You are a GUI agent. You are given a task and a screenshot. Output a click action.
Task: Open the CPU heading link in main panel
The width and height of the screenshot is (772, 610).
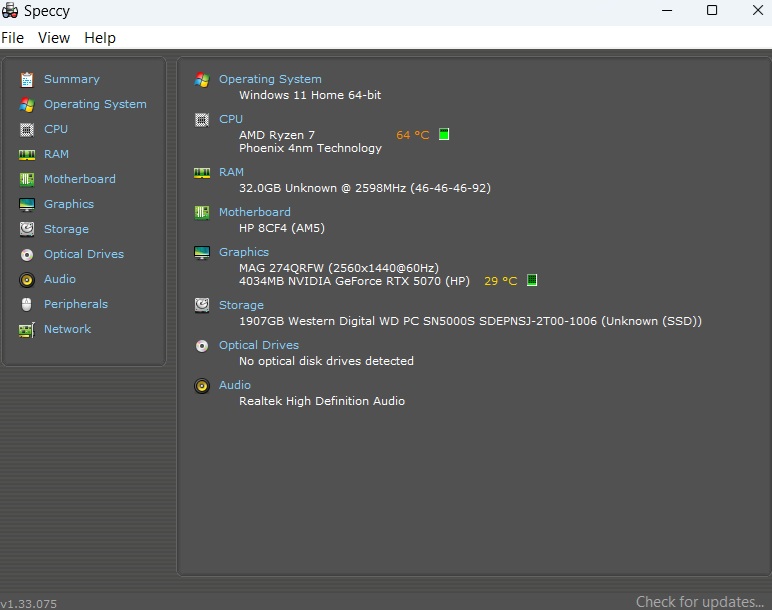(x=230, y=119)
